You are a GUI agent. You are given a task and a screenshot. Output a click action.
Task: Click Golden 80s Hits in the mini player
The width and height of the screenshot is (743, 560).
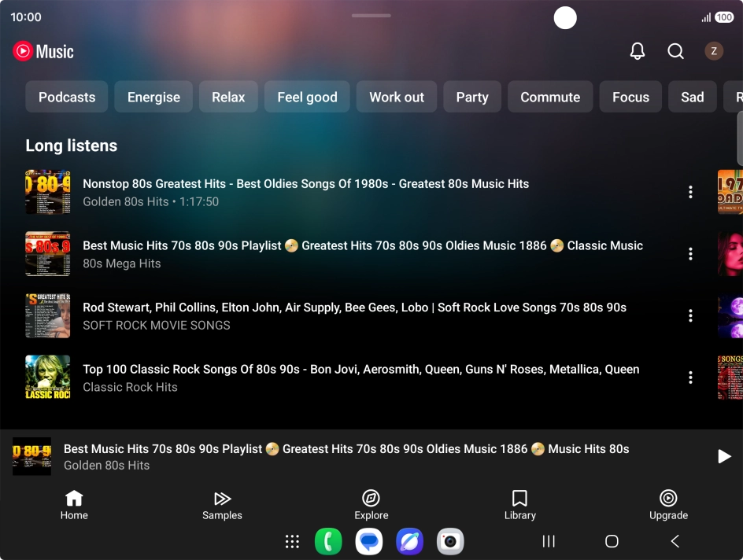click(x=106, y=466)
